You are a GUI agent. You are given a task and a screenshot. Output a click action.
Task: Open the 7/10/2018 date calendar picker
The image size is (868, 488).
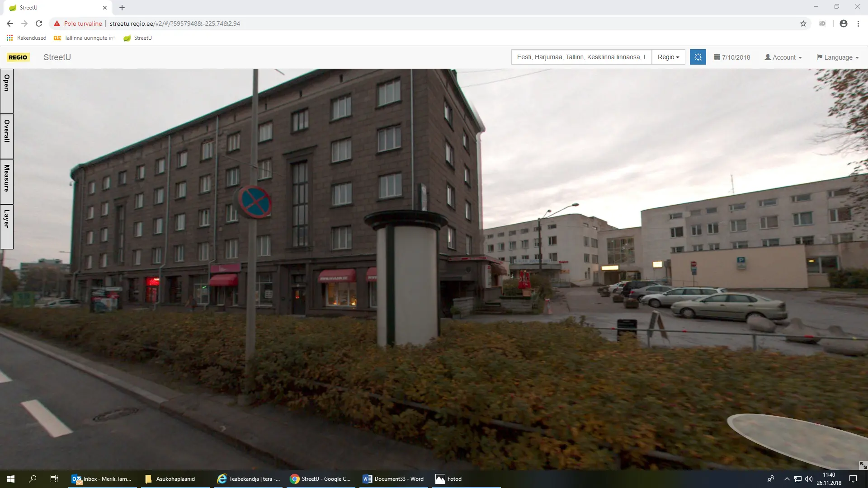[732, 57]
